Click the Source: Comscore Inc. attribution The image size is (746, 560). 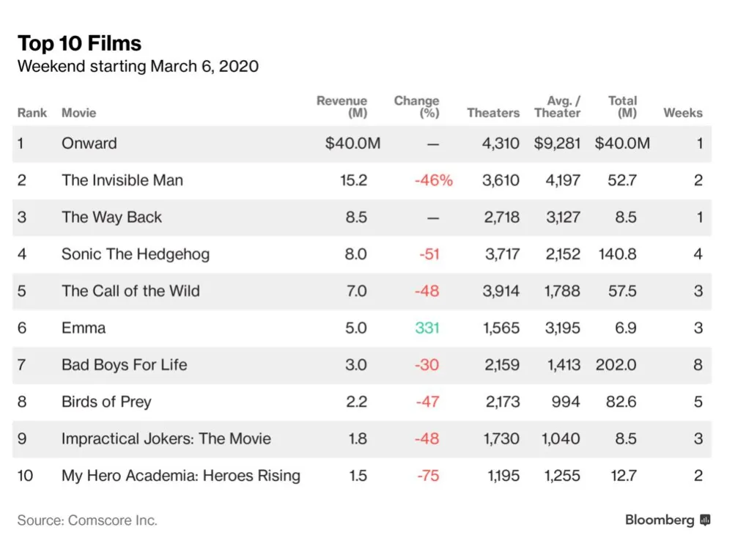(x=87, y=520)
